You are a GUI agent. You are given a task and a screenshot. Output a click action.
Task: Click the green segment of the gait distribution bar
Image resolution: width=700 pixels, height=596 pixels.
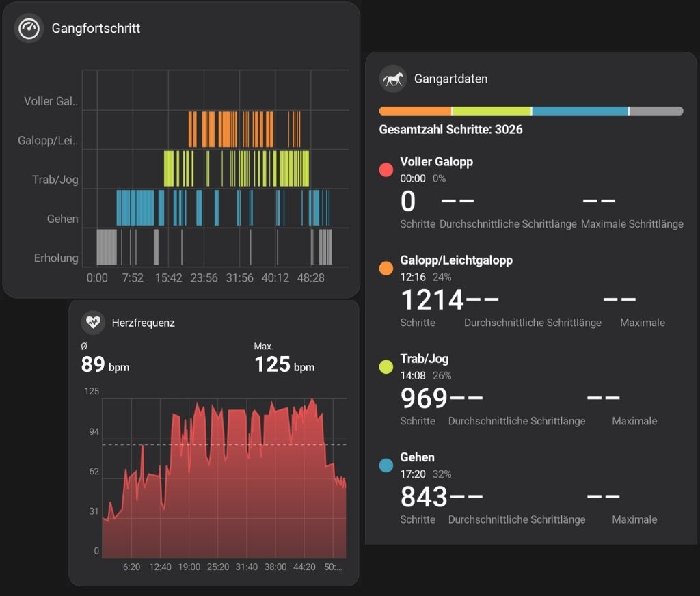coord(492,111)
